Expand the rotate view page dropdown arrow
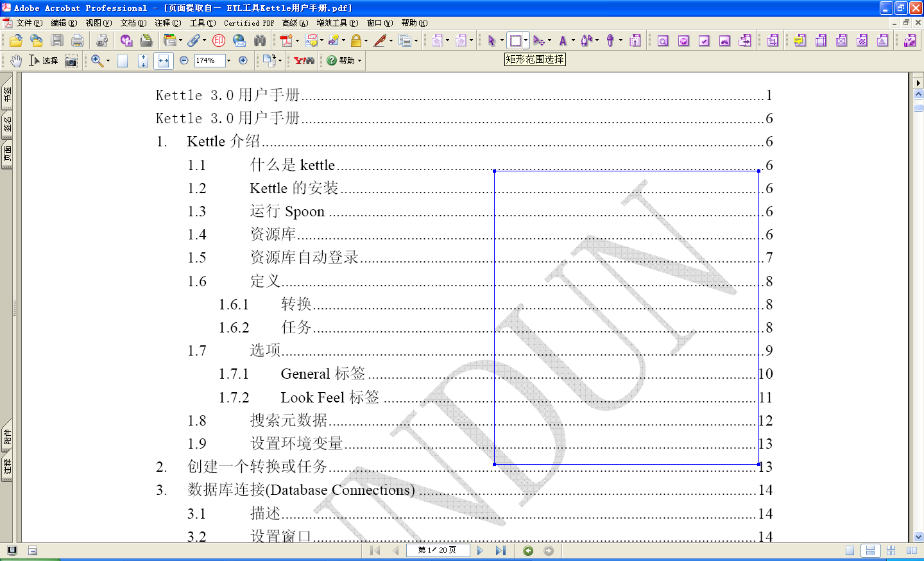The width and height of the screenshot is (924, 561). (280, 60)
